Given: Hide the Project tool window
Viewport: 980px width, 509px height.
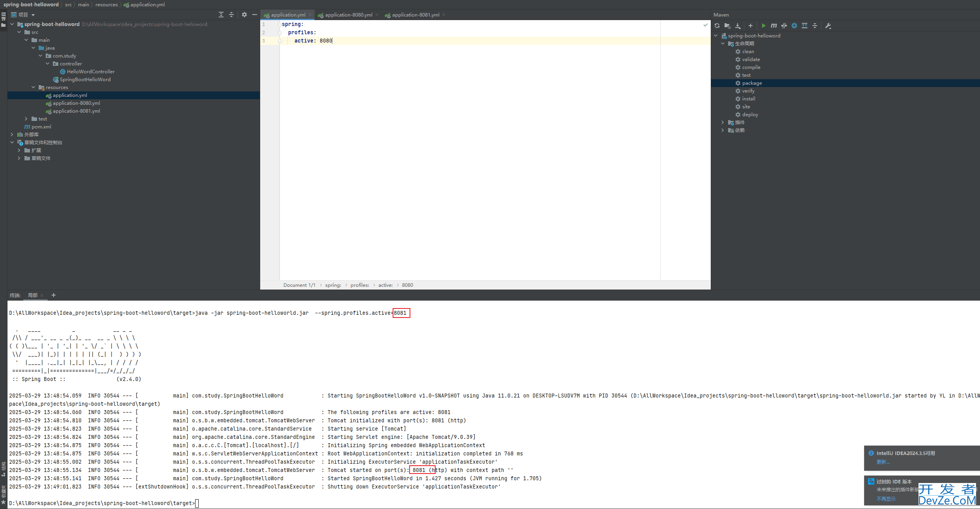Looking at the screenshot, I should 255,15.
